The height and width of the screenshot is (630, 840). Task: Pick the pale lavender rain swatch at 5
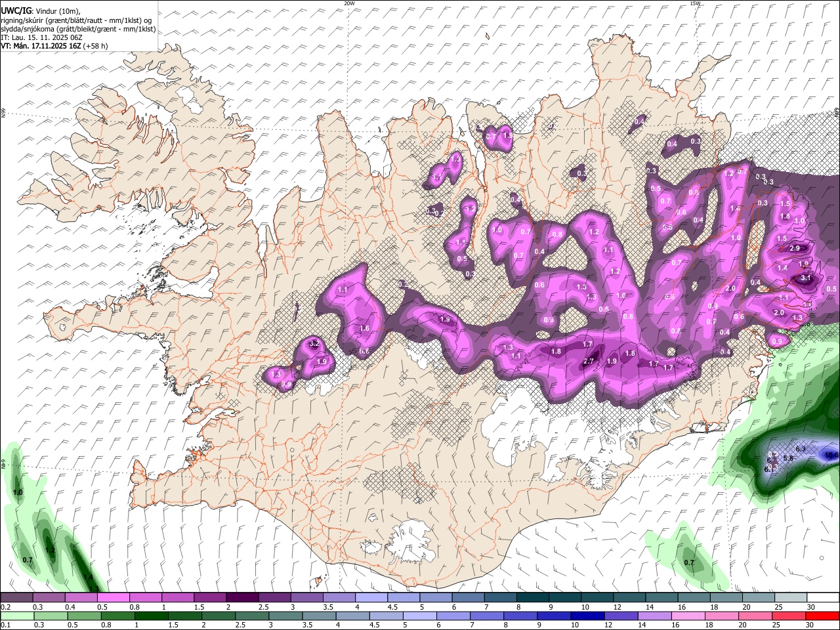click(x=420, y=616)
